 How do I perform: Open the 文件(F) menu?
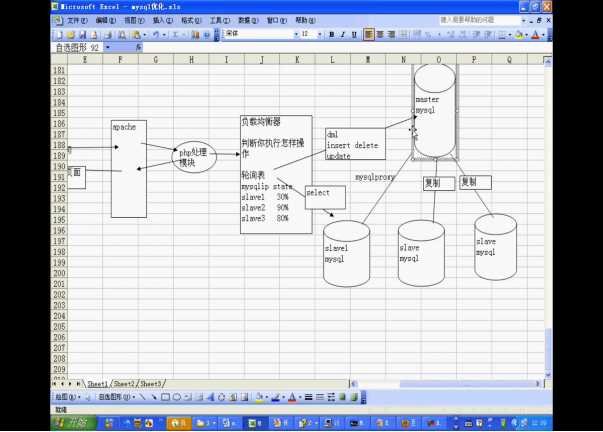76,20
